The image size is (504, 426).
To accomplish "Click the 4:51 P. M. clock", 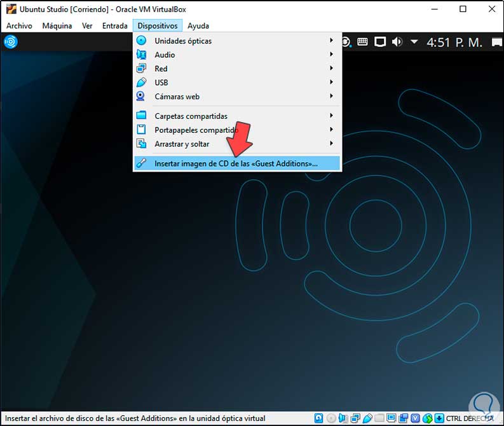I will [454, 43].
